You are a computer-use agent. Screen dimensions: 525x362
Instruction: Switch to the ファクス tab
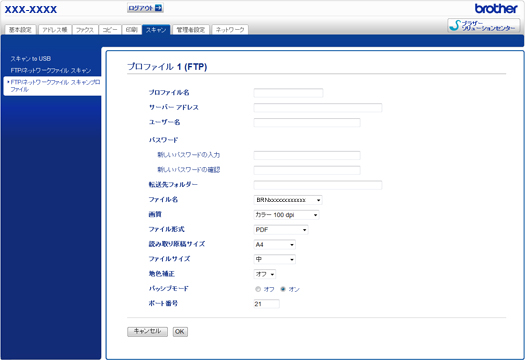(x=85, y=30)
